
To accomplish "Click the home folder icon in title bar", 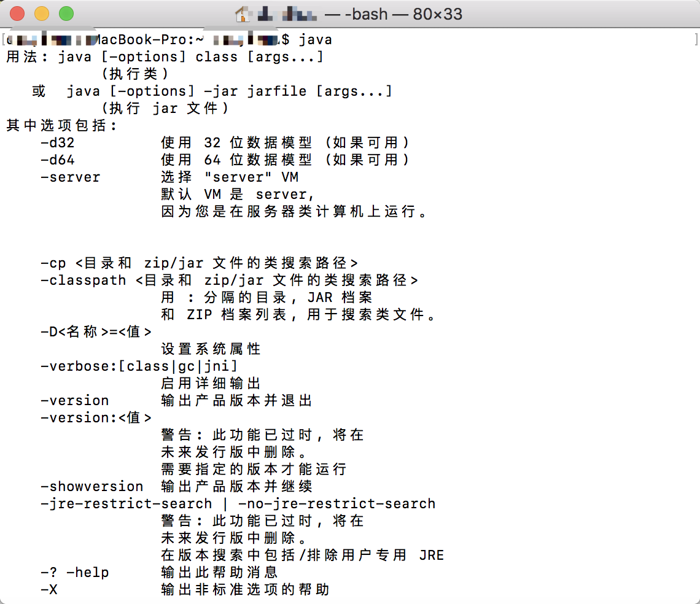I will click(243, 14).
